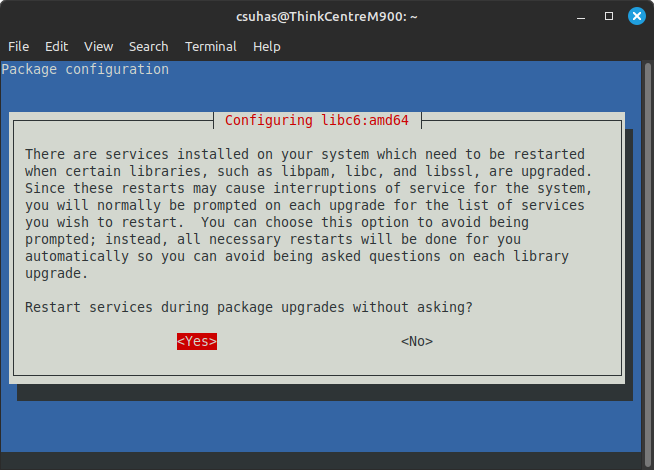The image size is (654, 470).
Task: Click the line 'prompted; instead, all necessary restarts'
Action: click(x=273, y=239)
